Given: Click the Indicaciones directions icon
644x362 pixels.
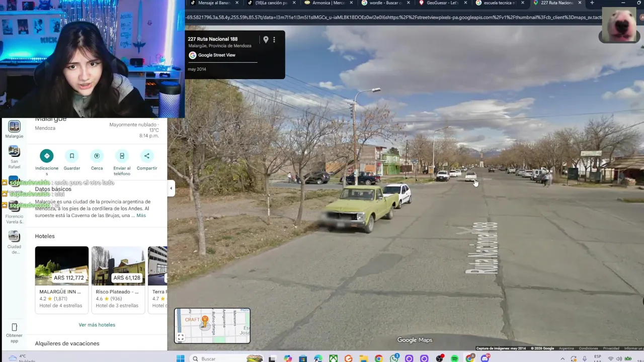Looking at the screenshot, I should 46,156.
